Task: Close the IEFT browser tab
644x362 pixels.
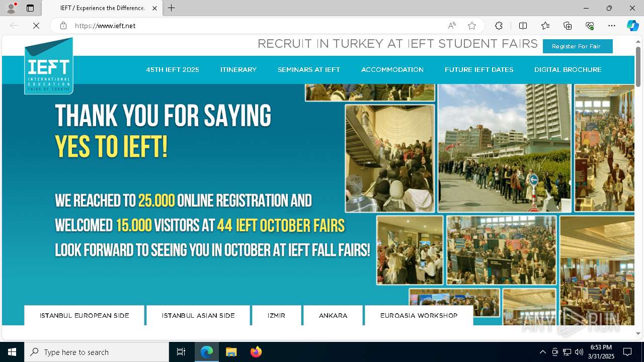Action: click(x=154, y=8)
